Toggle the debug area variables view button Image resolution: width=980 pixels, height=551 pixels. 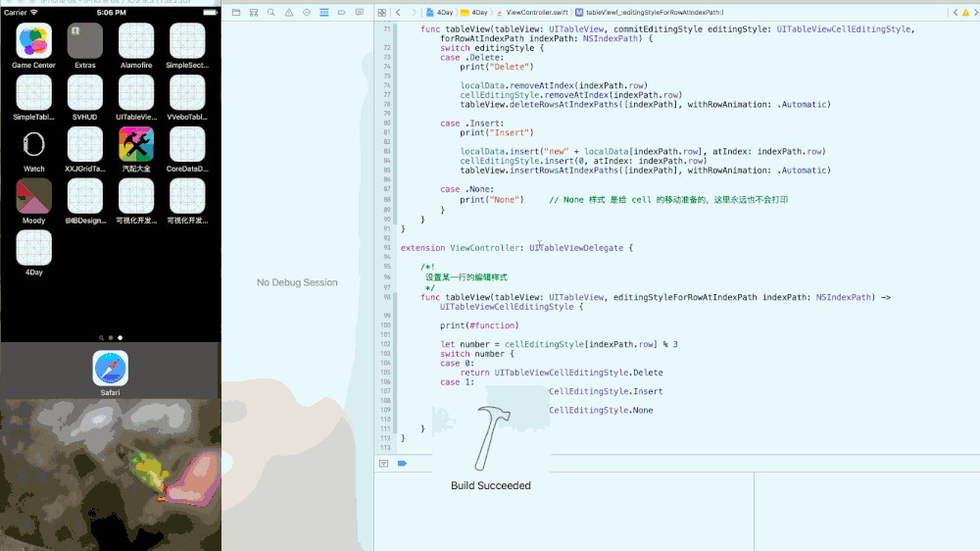click(x=384, y=464)
